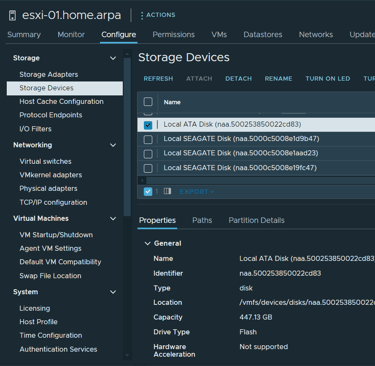The image size is (375, 366).
Task: Toggle the select-all checkbox in the Name header
Action: point(148,102)
